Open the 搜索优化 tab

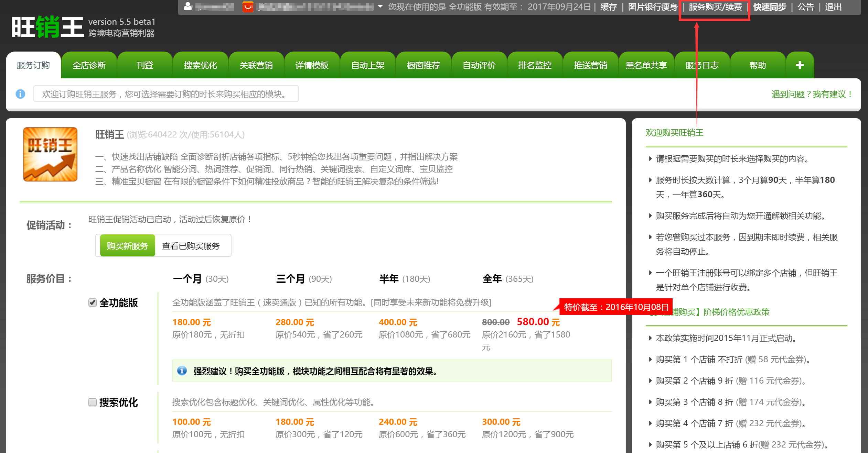click(201, 65)
